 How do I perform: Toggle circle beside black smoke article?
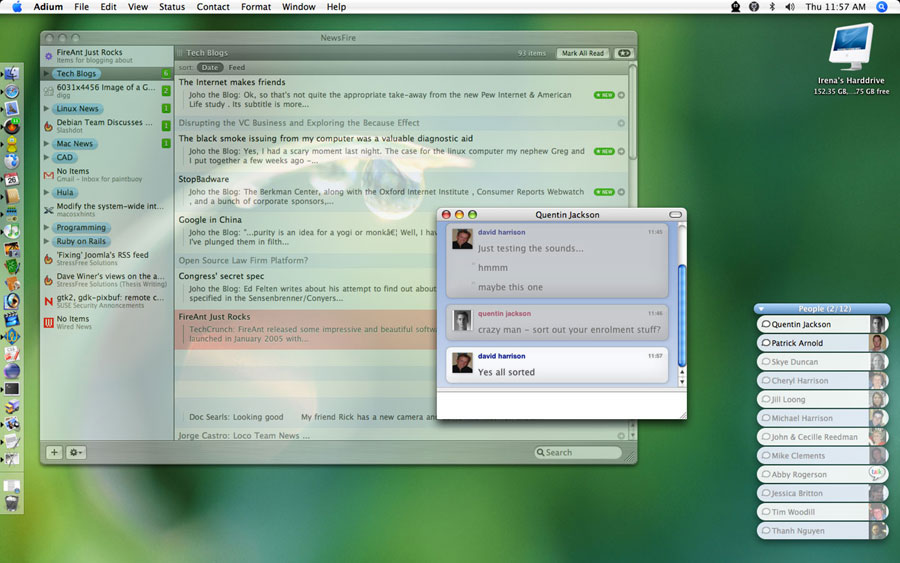(x=621, y=152)
